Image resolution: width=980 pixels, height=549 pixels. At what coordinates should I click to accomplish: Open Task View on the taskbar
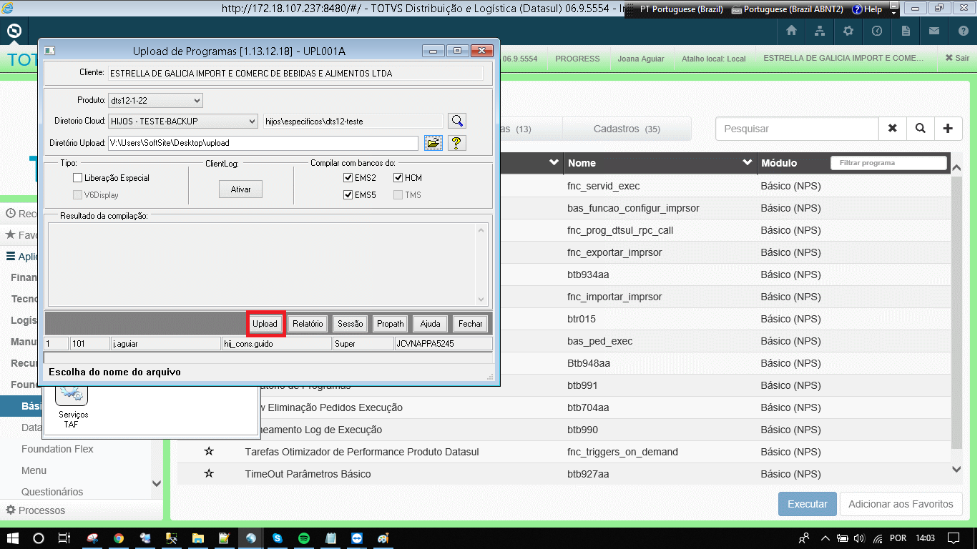[64, 538]
